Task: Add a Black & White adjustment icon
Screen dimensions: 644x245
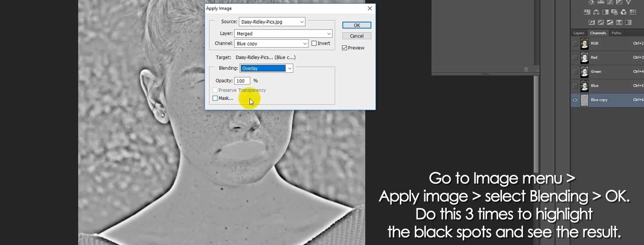Action: (605, 12)
